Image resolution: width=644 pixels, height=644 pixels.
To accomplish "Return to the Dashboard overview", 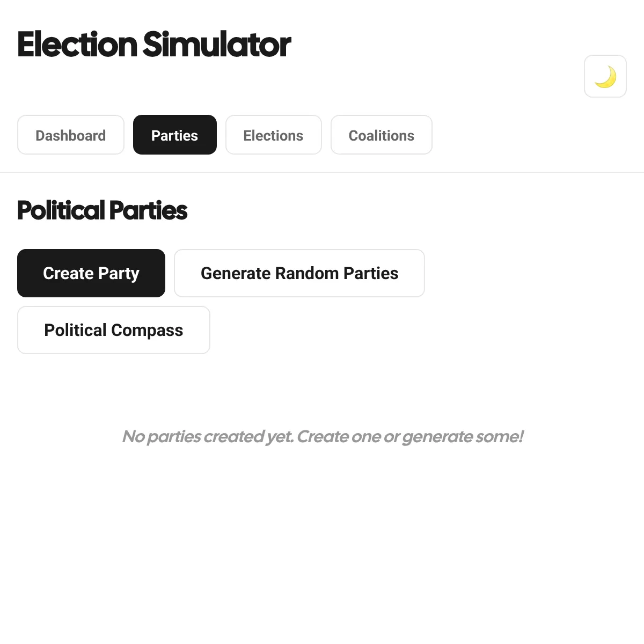I will 70,135.
